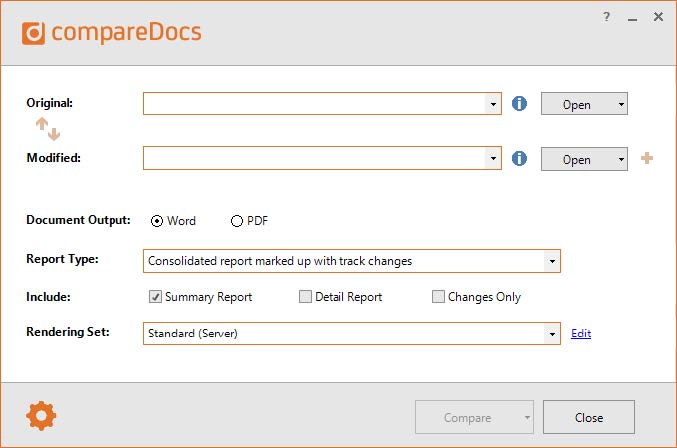This screenshot has width=677, height=448.
Task: Uncheck the Summary Report checkbox
Action: [155, 297]
